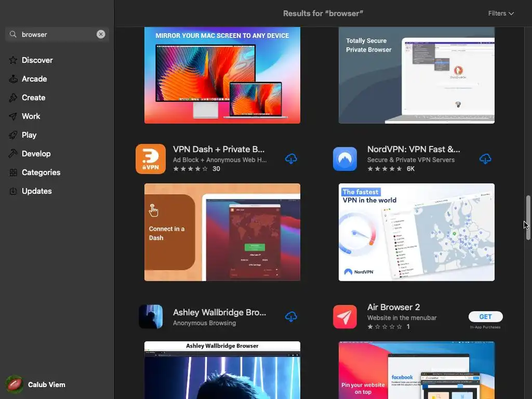Screen dimensions: 532x399
Task: Redownload NordVPN with cloud icon
Action: 485,159
